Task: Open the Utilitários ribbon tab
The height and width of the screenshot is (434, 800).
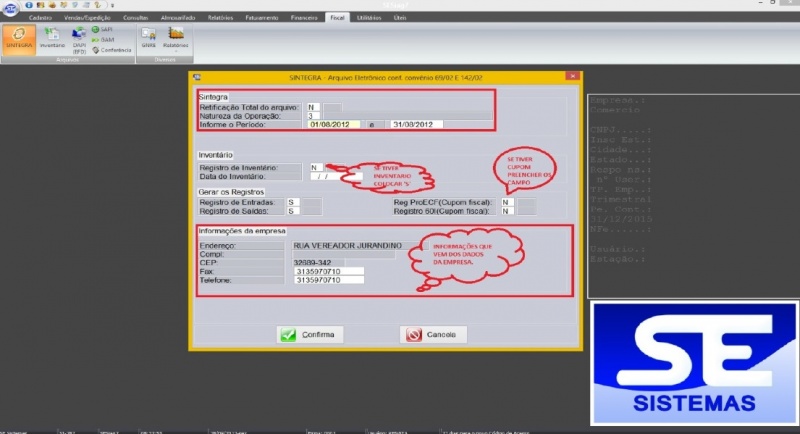Action: [x=369, y=18]
